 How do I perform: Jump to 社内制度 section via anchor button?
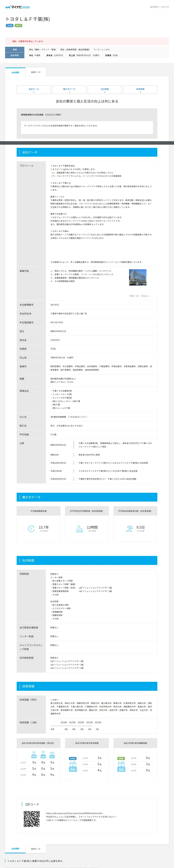coord(105,90)
